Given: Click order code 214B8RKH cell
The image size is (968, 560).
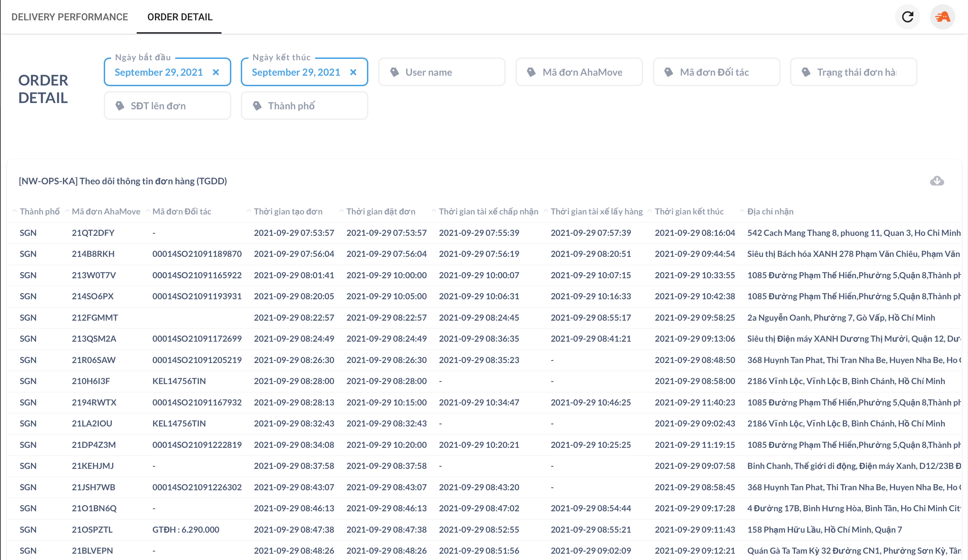Looking at the screenshot, I should coord(93,254).
